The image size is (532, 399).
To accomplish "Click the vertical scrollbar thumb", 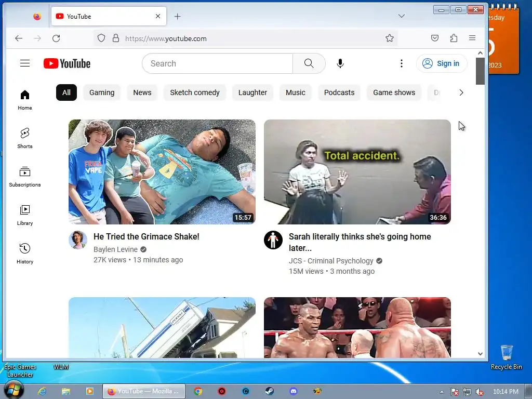I will pyautogui.click(x=480, y=71).
